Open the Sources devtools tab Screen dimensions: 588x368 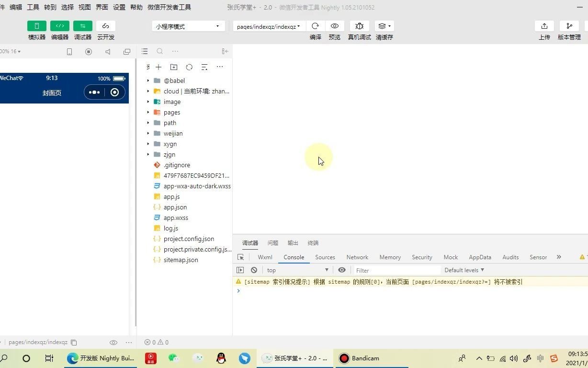pyautogui.click(x=325, y=257)
